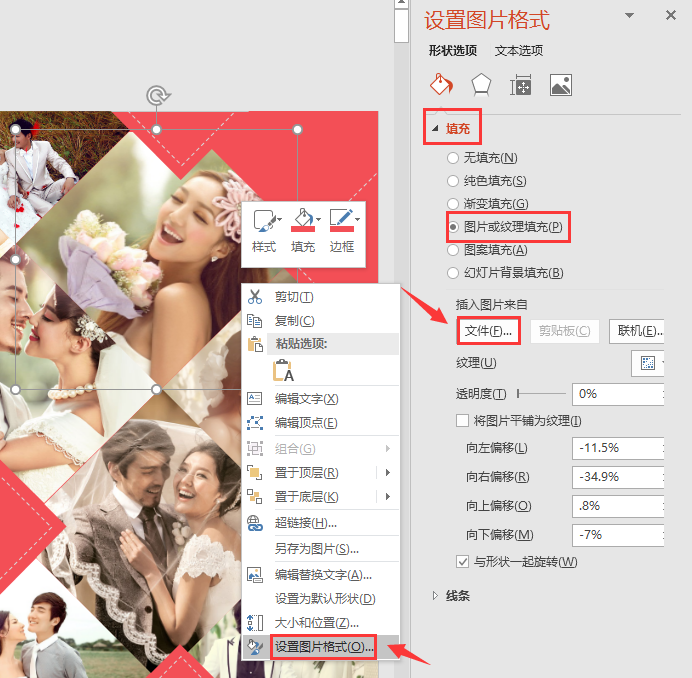
Task: Open the 纹理 texture dropdown
Action: click(x=647, y=363)
